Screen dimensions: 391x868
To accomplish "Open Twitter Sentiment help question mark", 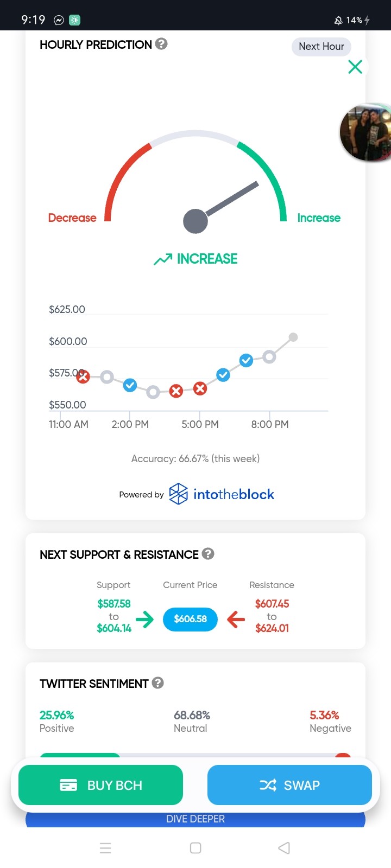I will (158, 683).
